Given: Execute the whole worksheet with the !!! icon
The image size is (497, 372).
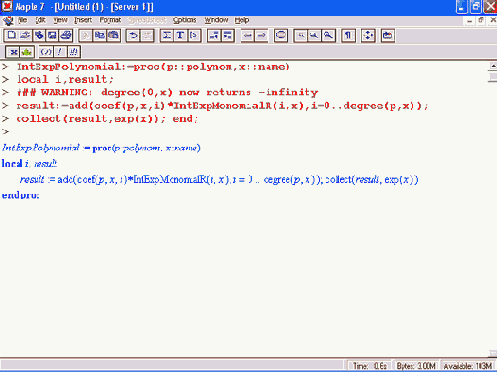Looking at the screenshot, I should tap(73, 52).
